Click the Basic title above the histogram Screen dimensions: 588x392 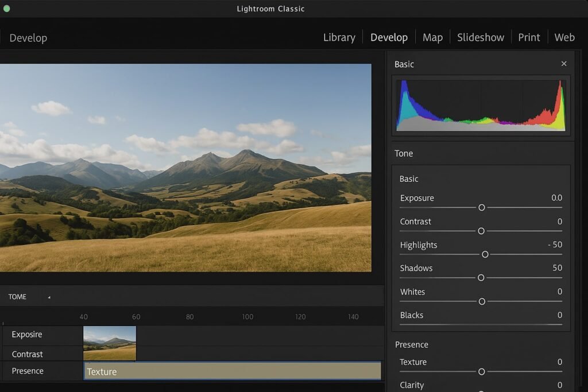click(x=404, y=64)
